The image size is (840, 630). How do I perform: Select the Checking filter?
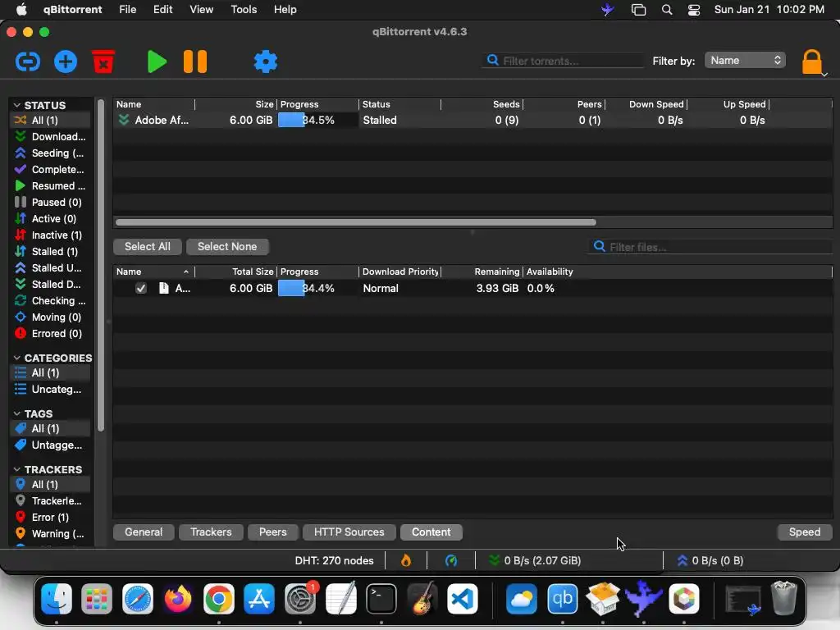coord(50,300)
